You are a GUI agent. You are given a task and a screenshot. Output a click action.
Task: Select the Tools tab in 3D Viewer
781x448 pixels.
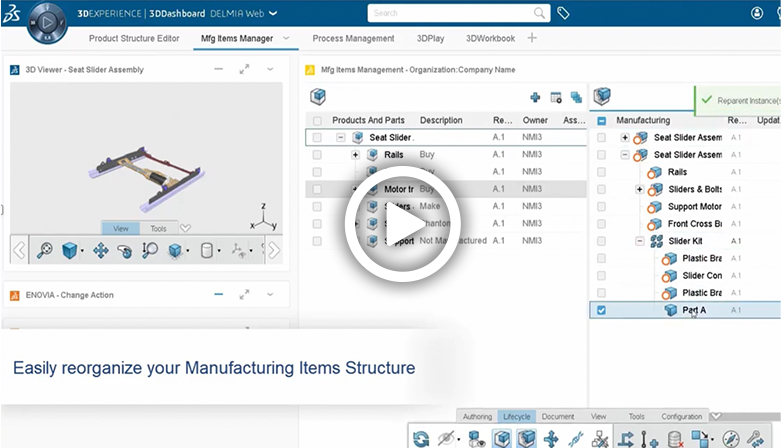click(x=158, y=228)
